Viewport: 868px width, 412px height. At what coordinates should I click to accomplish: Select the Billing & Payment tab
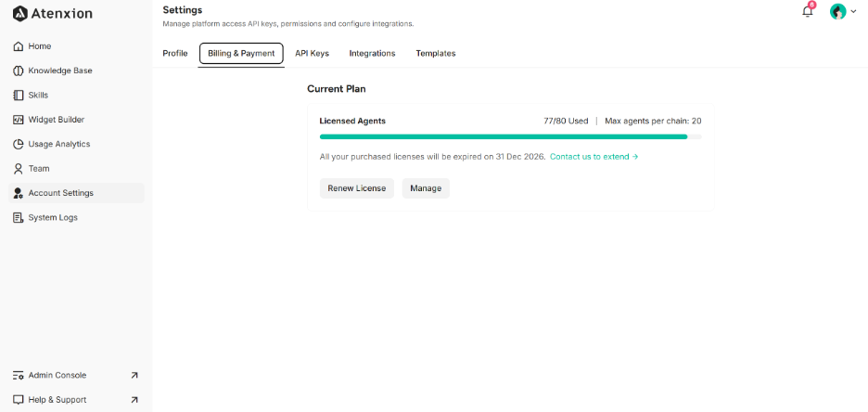pos(241,54)
